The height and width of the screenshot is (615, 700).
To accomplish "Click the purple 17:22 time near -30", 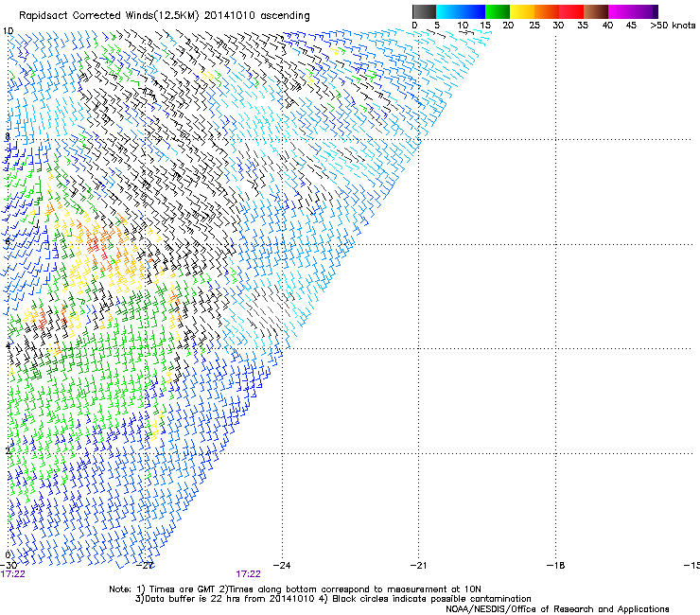I will [x=13, y=574].
